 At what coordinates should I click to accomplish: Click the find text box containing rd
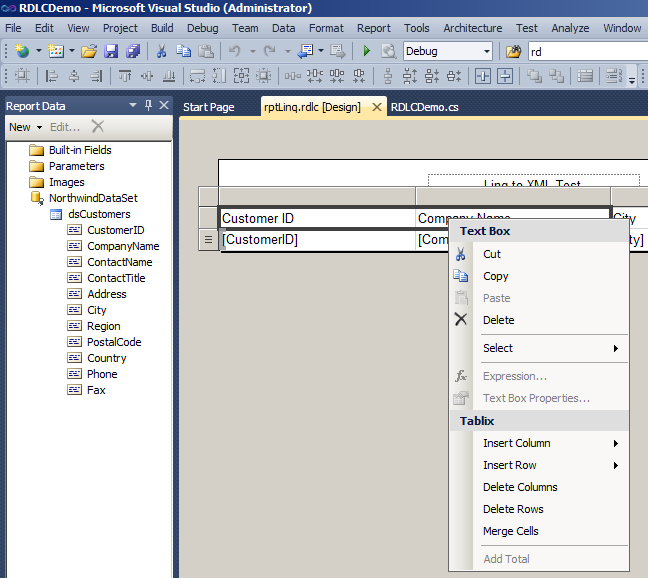click(x=588, y=52)
